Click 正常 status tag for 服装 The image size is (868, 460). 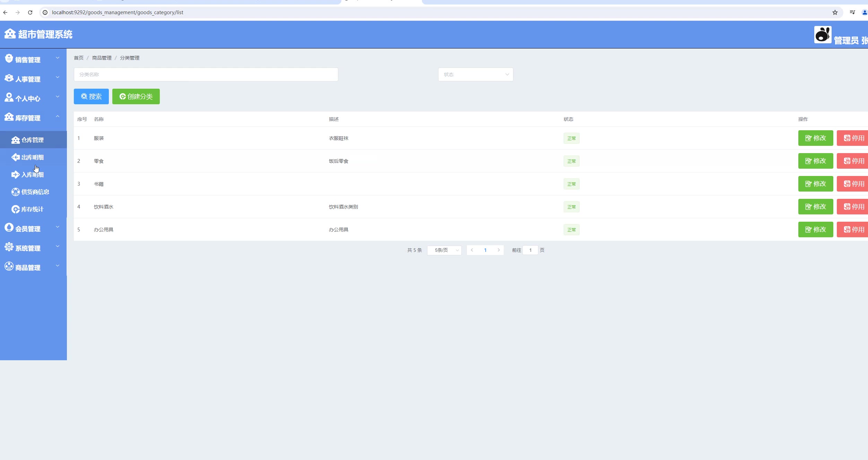point(572,138)
